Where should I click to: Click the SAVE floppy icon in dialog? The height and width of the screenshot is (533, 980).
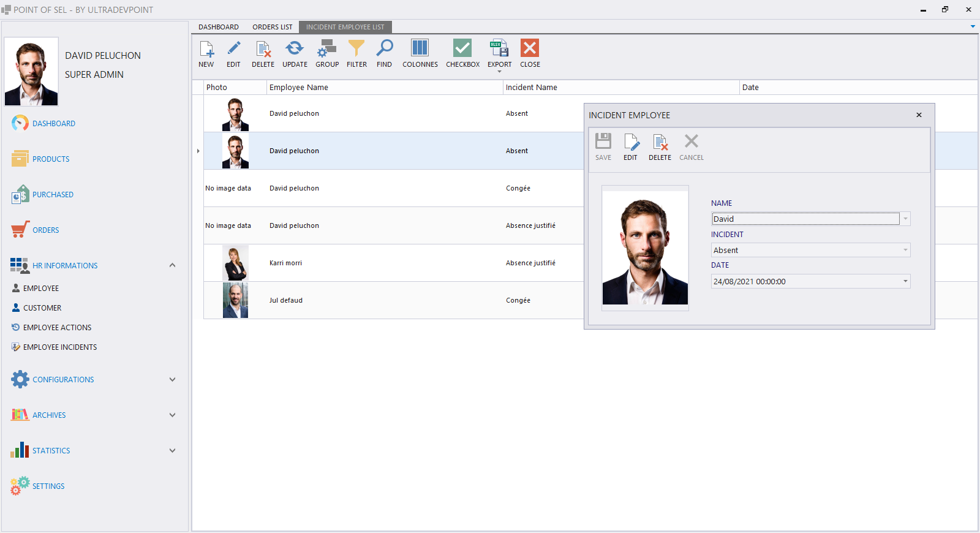603,142
